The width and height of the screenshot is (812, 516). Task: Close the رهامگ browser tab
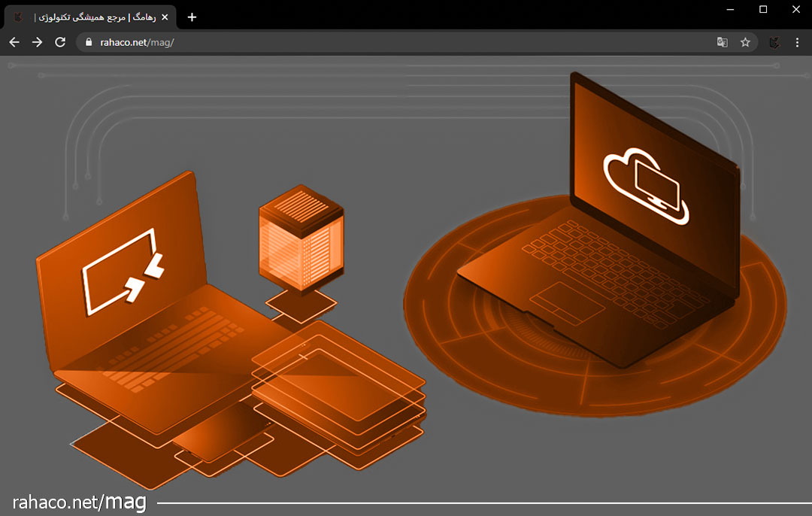point(165,17)
